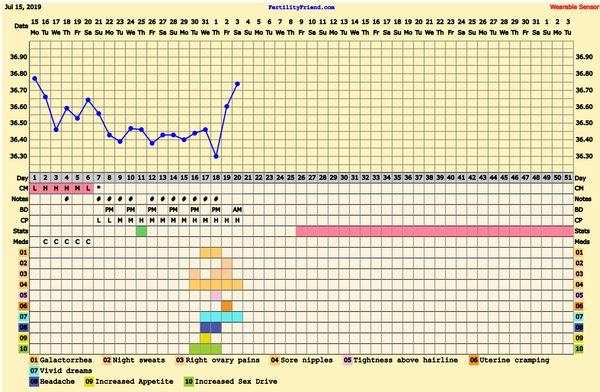Click the left-side Meds row label
600x392 pixels.
(20, 242)
